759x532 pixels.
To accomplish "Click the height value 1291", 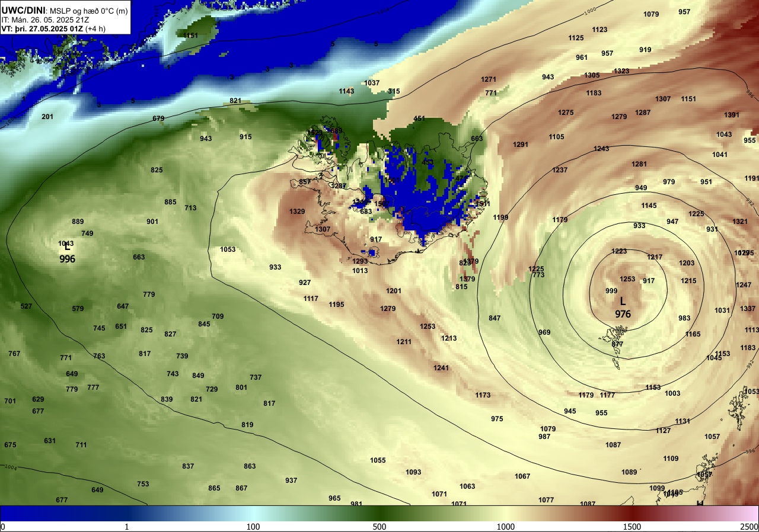I will click(521, 145).
